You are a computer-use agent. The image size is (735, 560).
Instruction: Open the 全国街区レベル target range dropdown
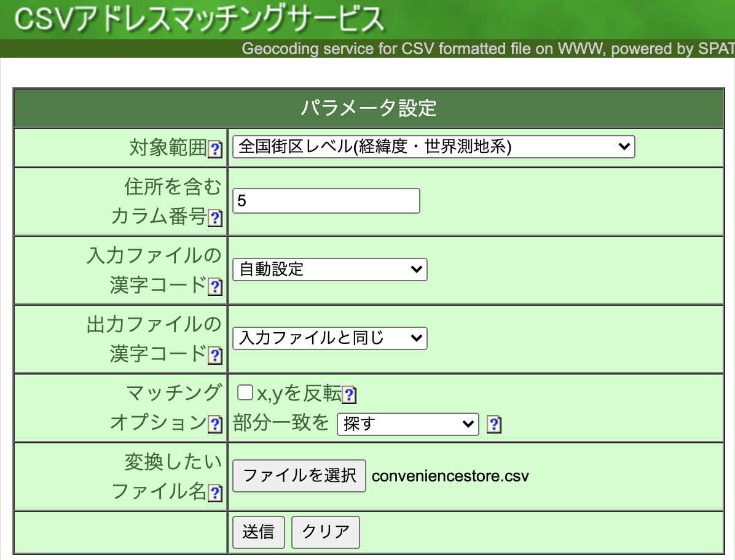(433, 147)
